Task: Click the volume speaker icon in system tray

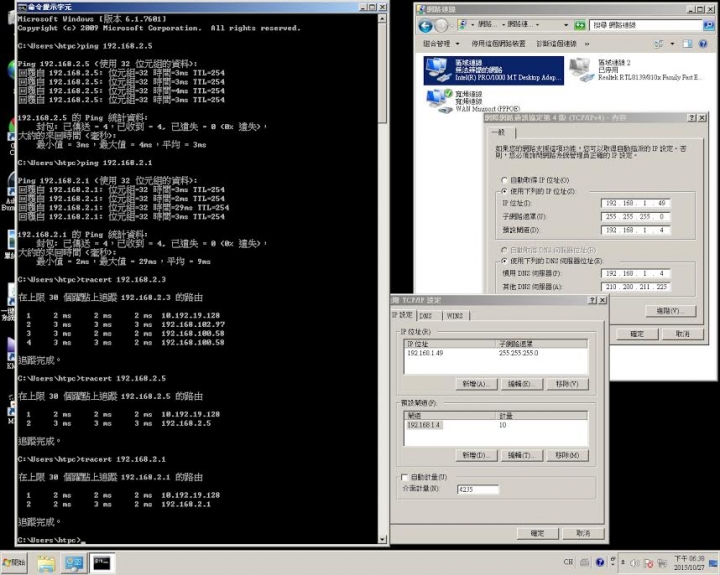Action: click(635, 563)
